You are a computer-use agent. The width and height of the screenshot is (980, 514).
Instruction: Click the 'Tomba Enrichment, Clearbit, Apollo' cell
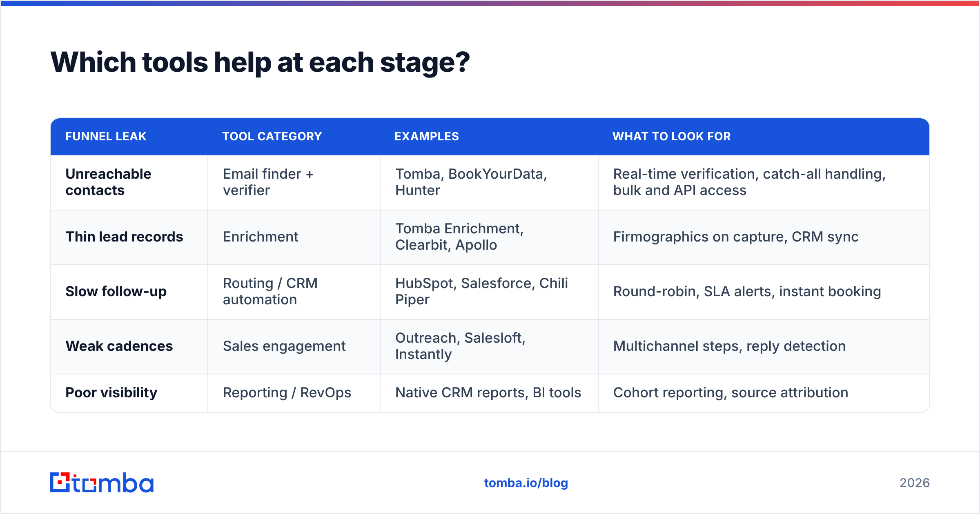[x=489, y=237]
